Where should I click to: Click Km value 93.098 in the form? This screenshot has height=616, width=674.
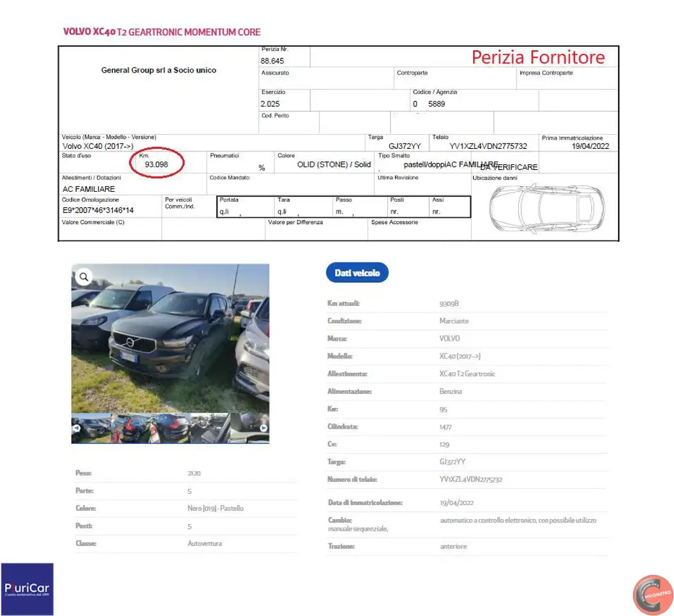[156, 164]
